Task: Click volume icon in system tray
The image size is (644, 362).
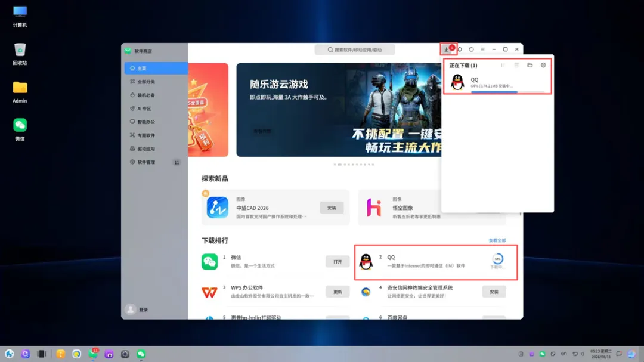Action: 583,354
